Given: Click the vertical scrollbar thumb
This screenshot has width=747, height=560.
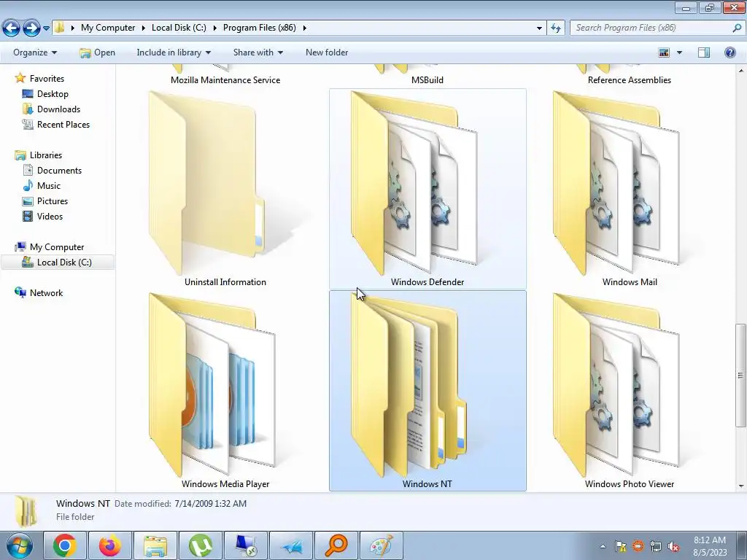Looking at the screenshot, I should tap(740, 376).
